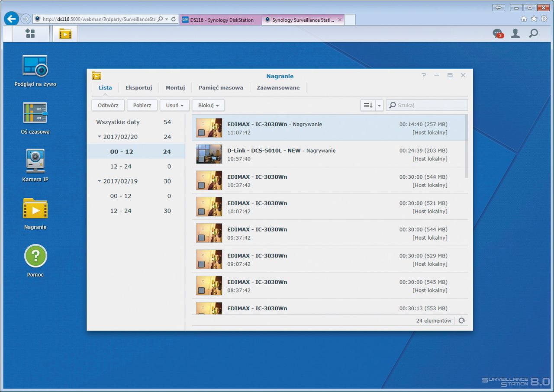Viewport: 554px width, 392px height.
Task: Collapse the 2017/02/20 date group
Action: click(x=100, y=137)
